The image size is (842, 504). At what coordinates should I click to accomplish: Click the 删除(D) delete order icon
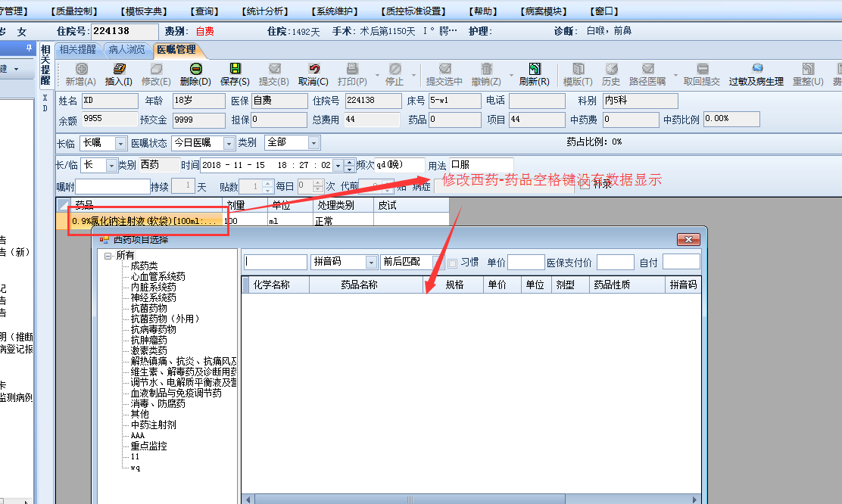point(196,69)
